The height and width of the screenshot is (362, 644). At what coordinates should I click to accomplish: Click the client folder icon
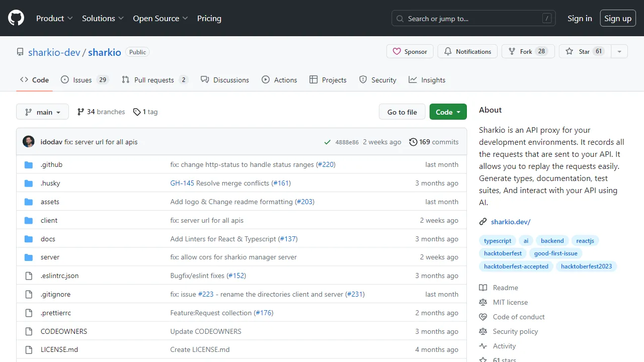[x=29, y=220]
